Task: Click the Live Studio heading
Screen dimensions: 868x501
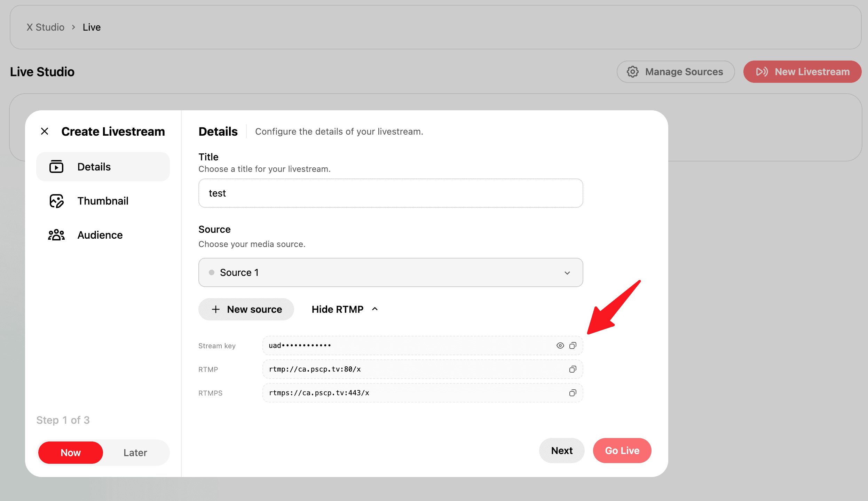Action: point(42,72)
